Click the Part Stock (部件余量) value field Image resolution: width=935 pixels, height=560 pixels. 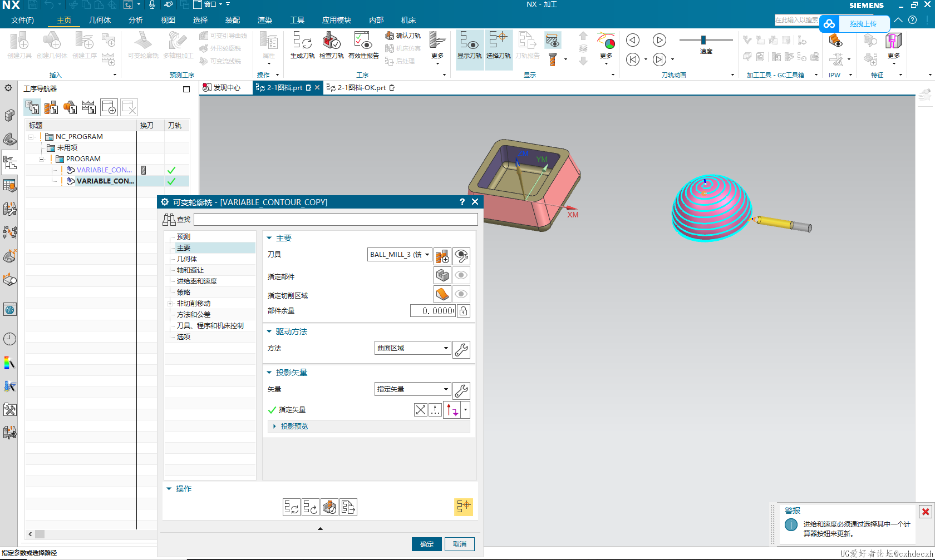click(x=432, y=311)
